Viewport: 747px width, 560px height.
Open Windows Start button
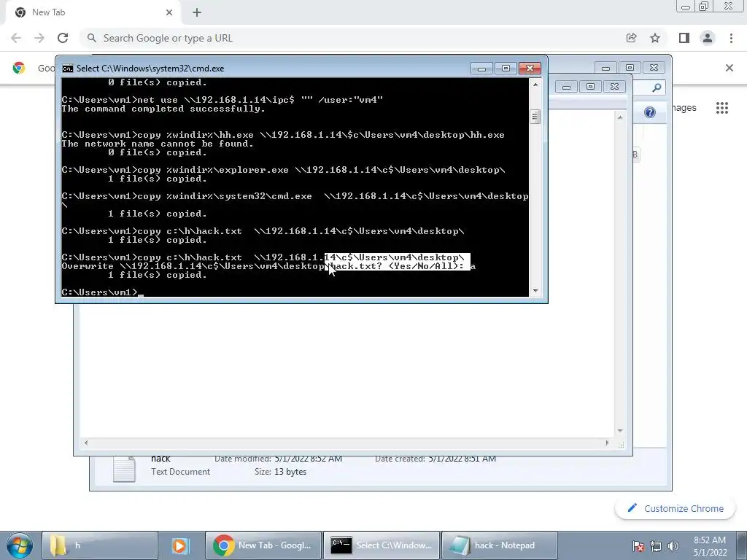click(19, 545)
